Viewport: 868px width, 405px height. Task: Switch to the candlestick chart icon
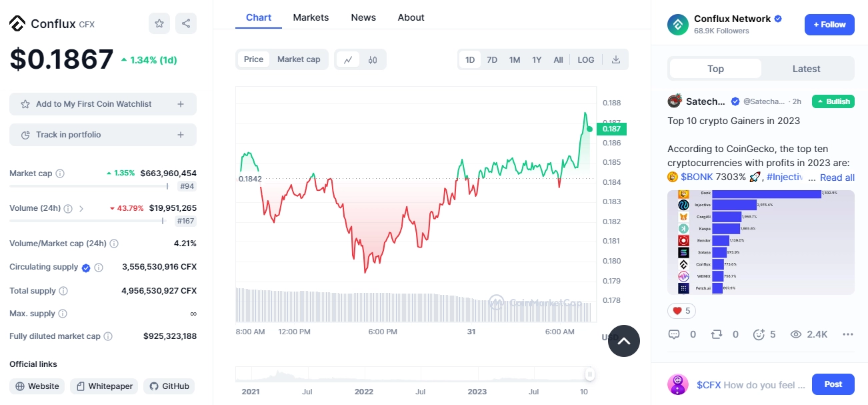[x=373, y=60]
